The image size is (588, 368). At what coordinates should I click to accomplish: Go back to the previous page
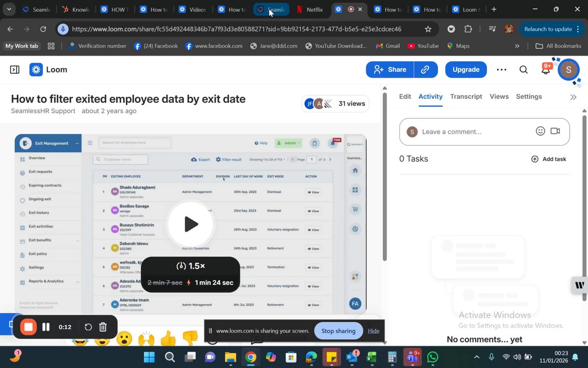pyautogui.click(x=10, y=29)
